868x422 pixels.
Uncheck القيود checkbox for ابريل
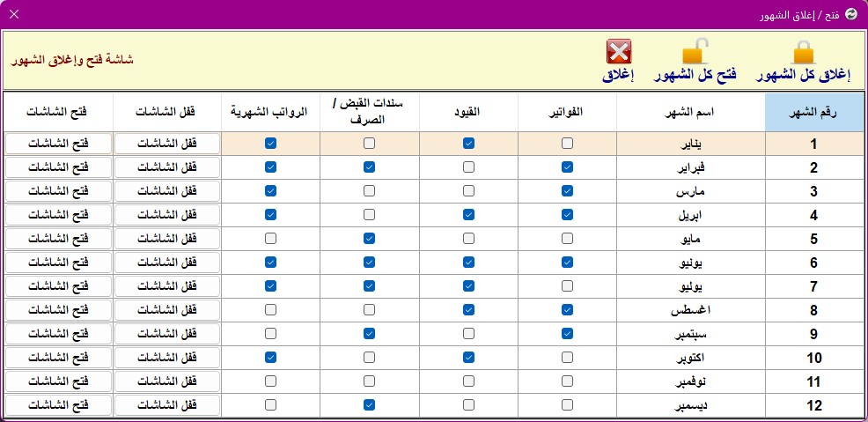tap(468, 214)
